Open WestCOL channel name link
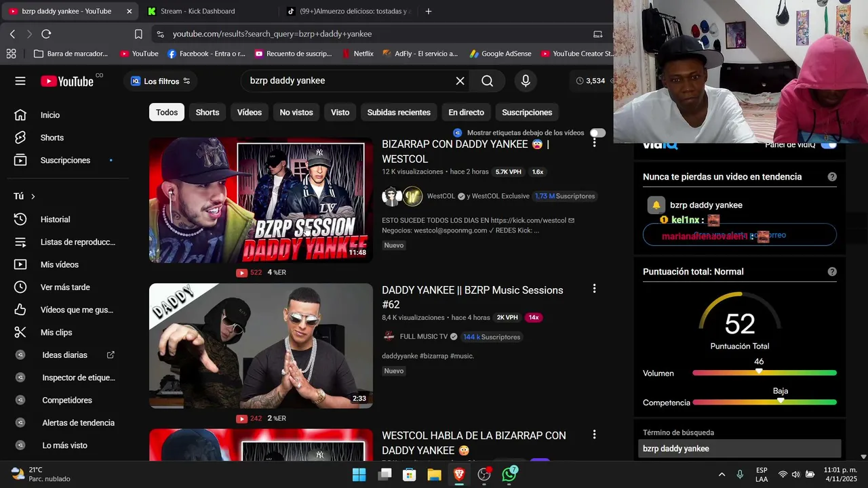Viewport: 868px width, 488px height. pyautogui.click(x=441, y=197)
